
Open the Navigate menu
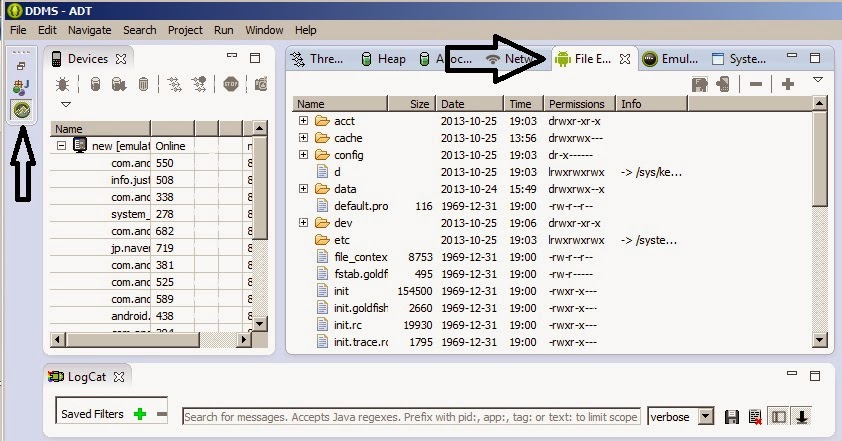pos(90,30)
